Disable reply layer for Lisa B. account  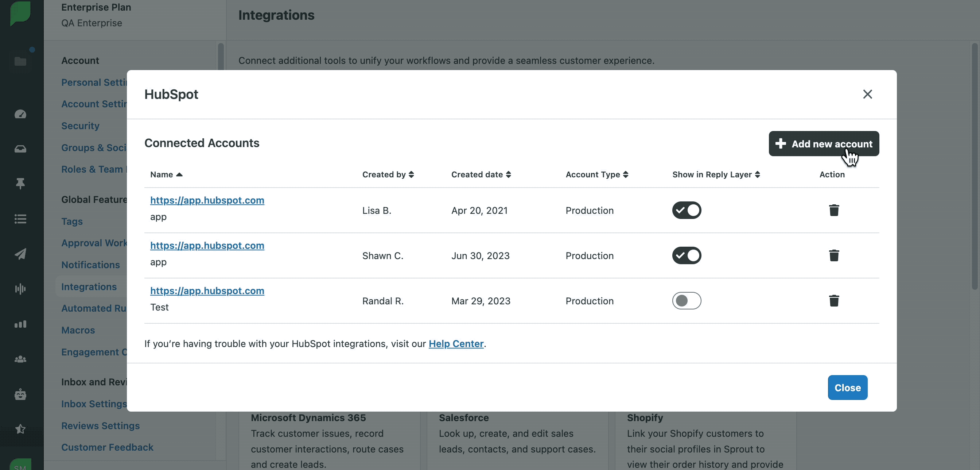686,210
